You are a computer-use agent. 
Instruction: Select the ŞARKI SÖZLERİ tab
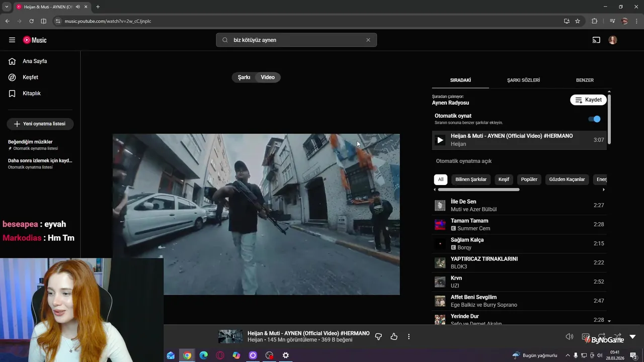(x=523, y=80)
